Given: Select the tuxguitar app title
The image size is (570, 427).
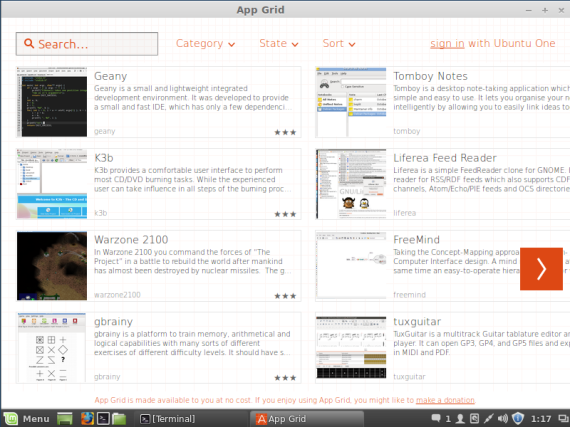Looking at the screenshot, I should pyautogui.click(x=417, y=322).
